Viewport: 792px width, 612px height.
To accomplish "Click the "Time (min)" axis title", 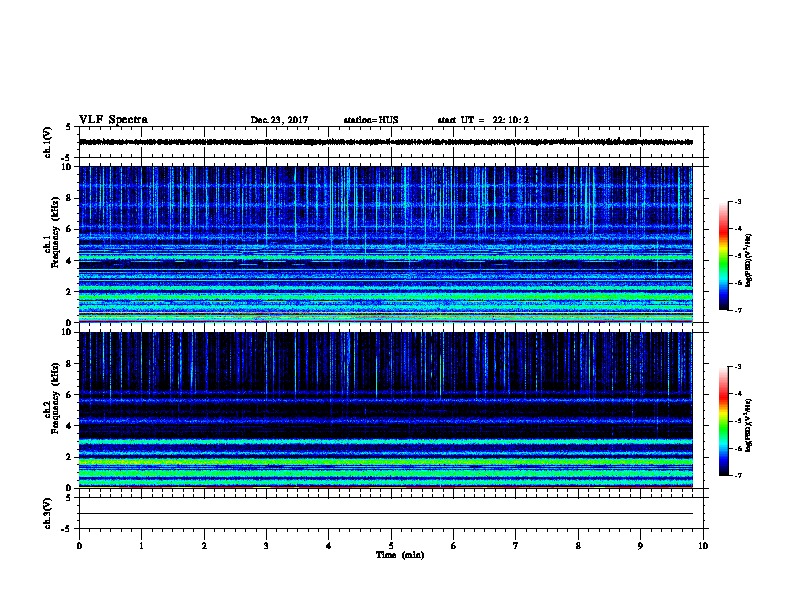I will (400, 555).
